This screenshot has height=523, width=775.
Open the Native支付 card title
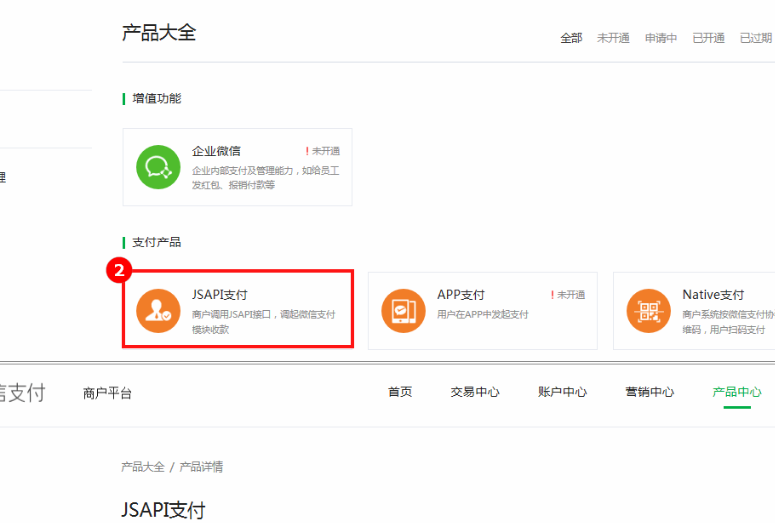click(713, 295)
